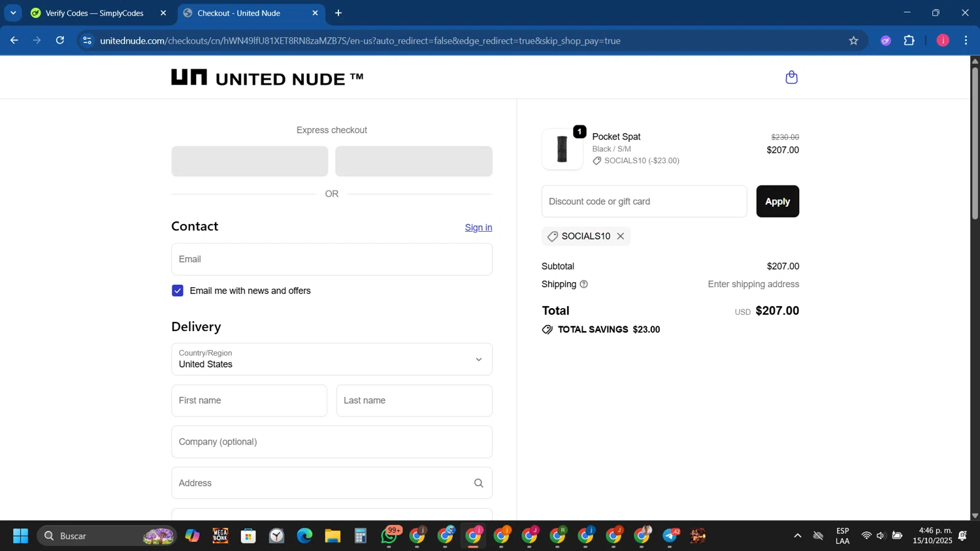
Task: Close the Verify Codes SimplyCodes tab
Action: click(x=163, y=13)
